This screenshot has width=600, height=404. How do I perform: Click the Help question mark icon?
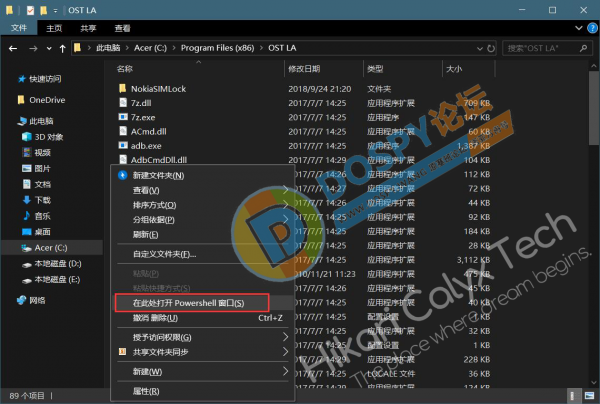(592, 28)
